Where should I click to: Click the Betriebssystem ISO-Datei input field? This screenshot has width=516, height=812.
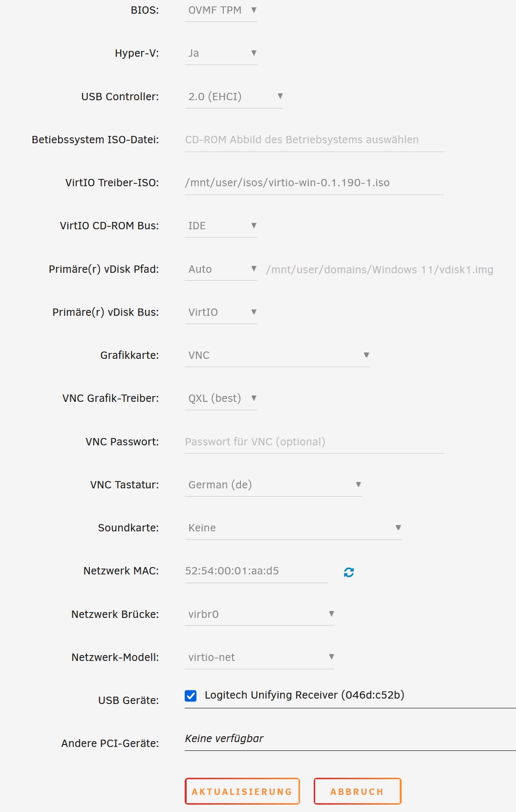[314, 140]
